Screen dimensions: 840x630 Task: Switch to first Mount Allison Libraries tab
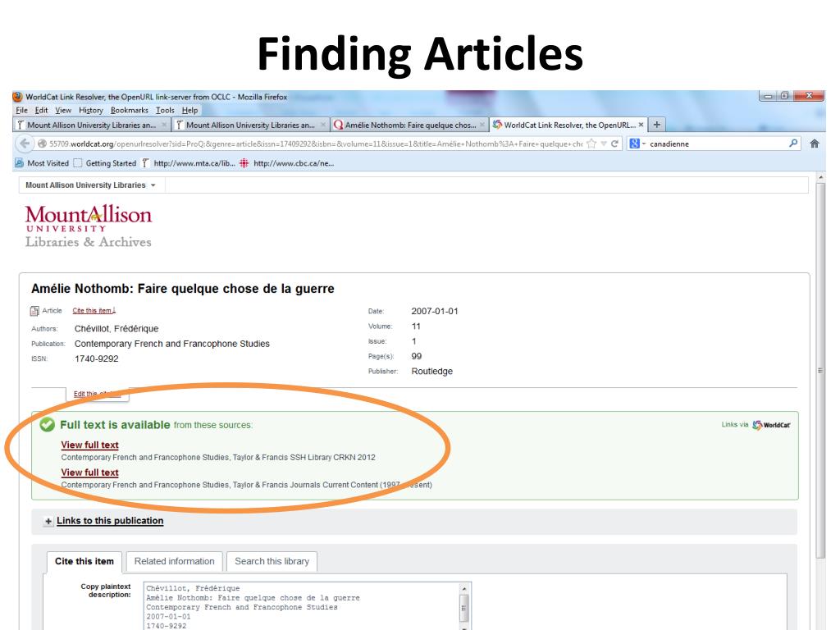click(91, 125)
